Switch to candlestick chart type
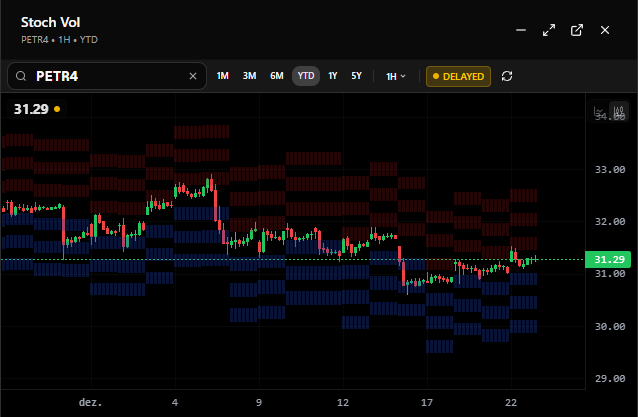The width and height of the screenshot is (638, 417). point(619,110)
